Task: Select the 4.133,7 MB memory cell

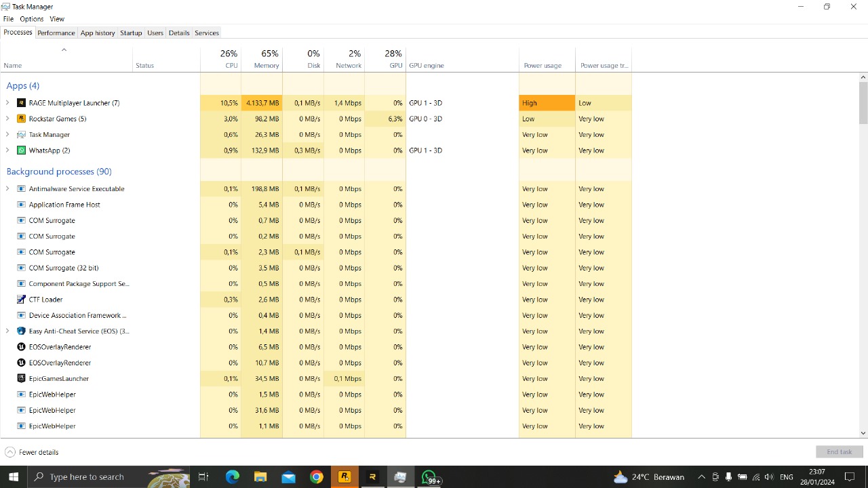Action: [x=262, y=103]
